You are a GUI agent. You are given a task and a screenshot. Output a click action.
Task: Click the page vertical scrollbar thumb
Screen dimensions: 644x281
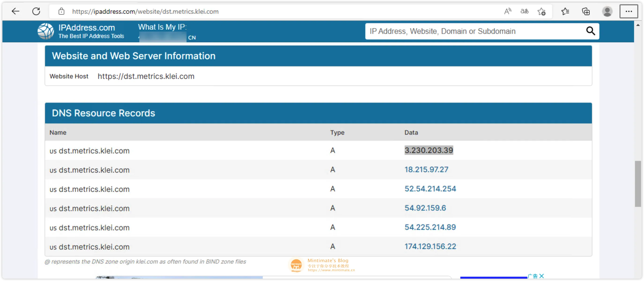(x=638, y=184)
